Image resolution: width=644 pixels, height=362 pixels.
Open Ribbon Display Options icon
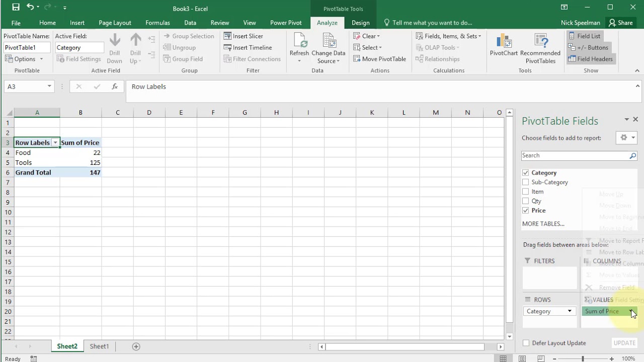pos(564,8)
